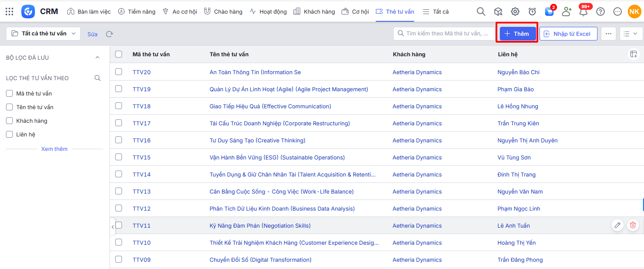Collapse the Bộ lọc đã lưu section
Image resolution: width=644 pixels, height=269 pixels.
(x=97, y=58)
